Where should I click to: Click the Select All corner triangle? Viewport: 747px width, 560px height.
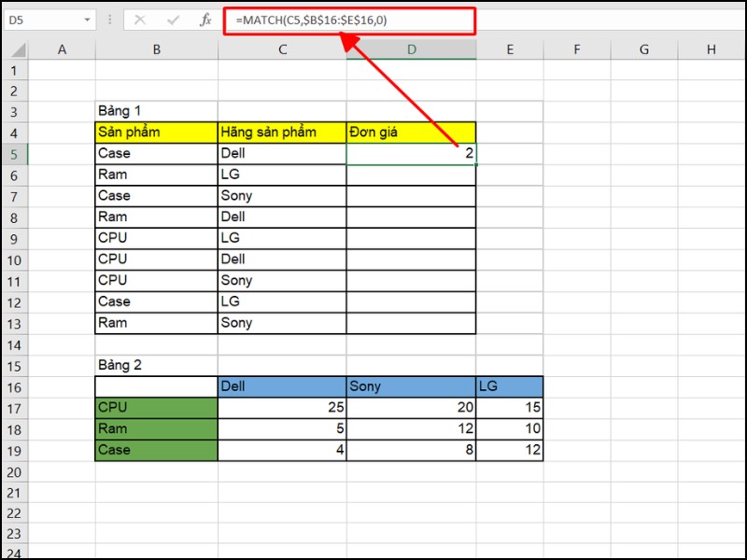[15, 49]
